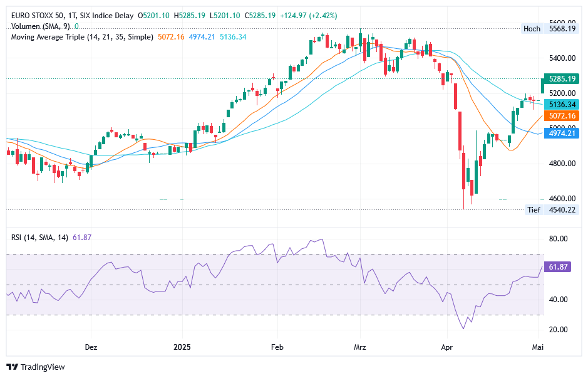588x378 pixels.
Task: Click the 40.00 RSI axis label
Action: point(559,300)
